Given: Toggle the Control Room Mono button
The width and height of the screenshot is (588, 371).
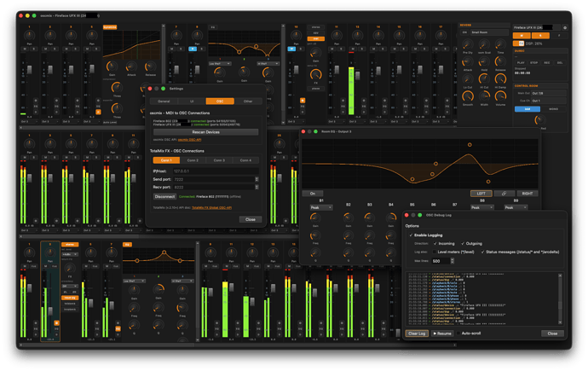Looking at the screenshot, I should (x=554, y=109).
